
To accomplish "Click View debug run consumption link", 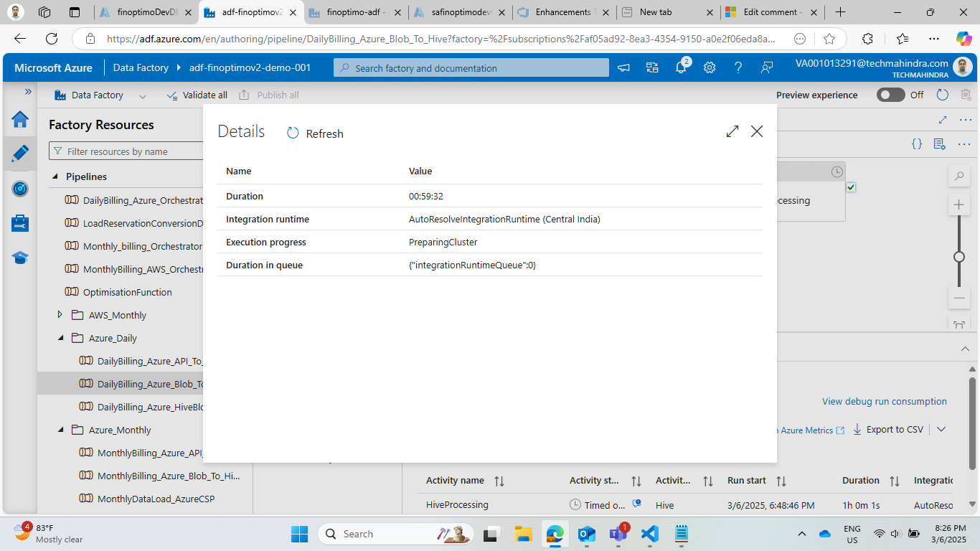I will [x=885, y=401].
